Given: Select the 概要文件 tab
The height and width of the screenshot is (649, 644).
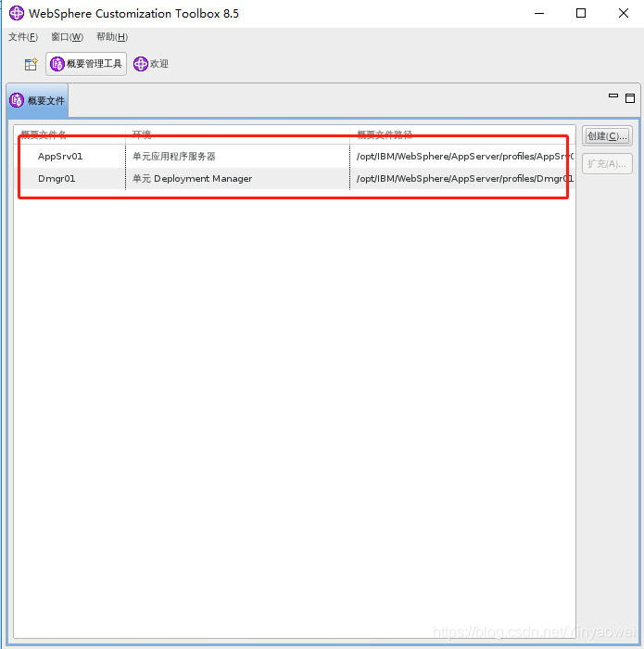Looking at the screenshot, I should pos(37,100).
